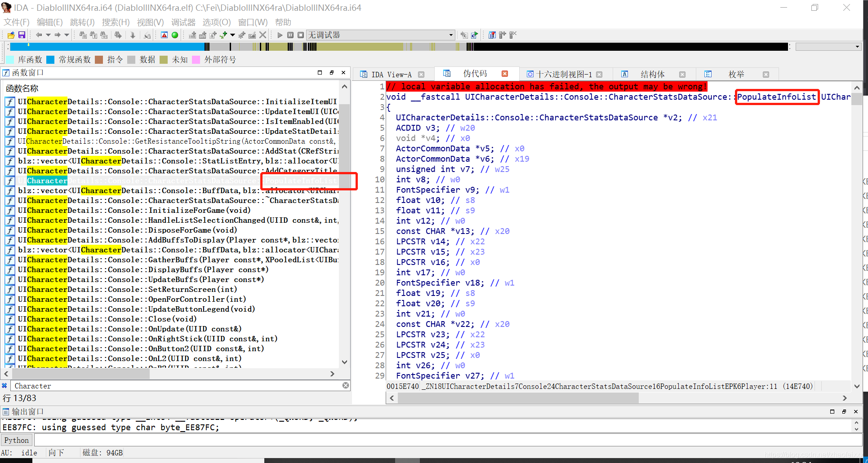
Task: Close the 输出窗口 panel
Action: click(x=856, y=411)
